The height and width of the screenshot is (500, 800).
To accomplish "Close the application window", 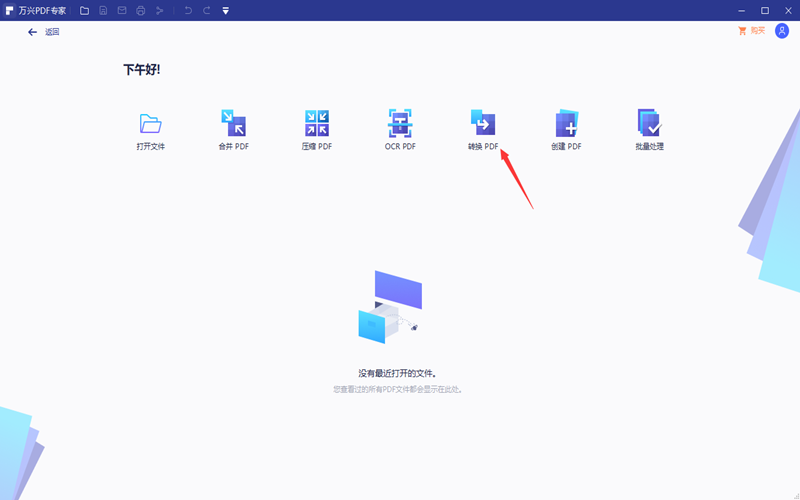I will point(788,11).
